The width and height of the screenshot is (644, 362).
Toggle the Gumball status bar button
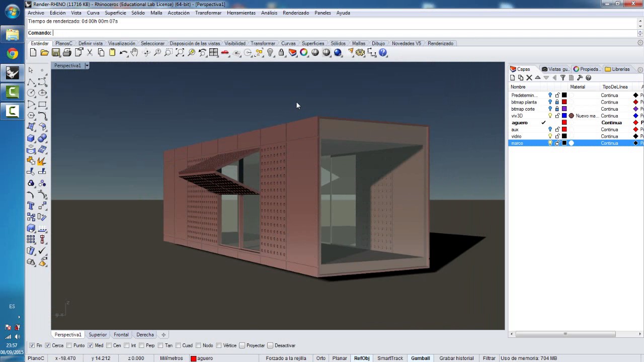pyautogui.click(x=421, y=358)
